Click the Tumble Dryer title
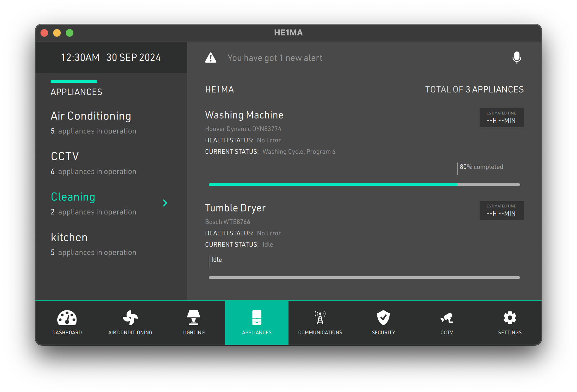 pyautogui.click(x=235, y=208)
